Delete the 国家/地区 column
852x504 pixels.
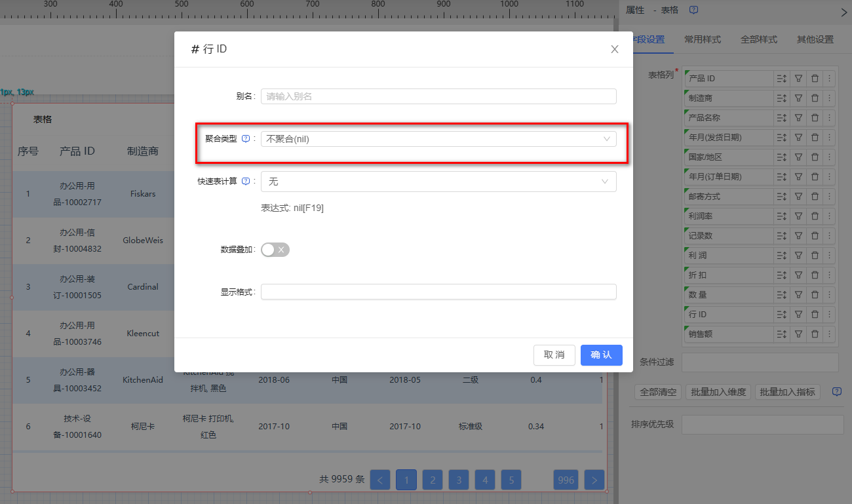tap(815, 157)
